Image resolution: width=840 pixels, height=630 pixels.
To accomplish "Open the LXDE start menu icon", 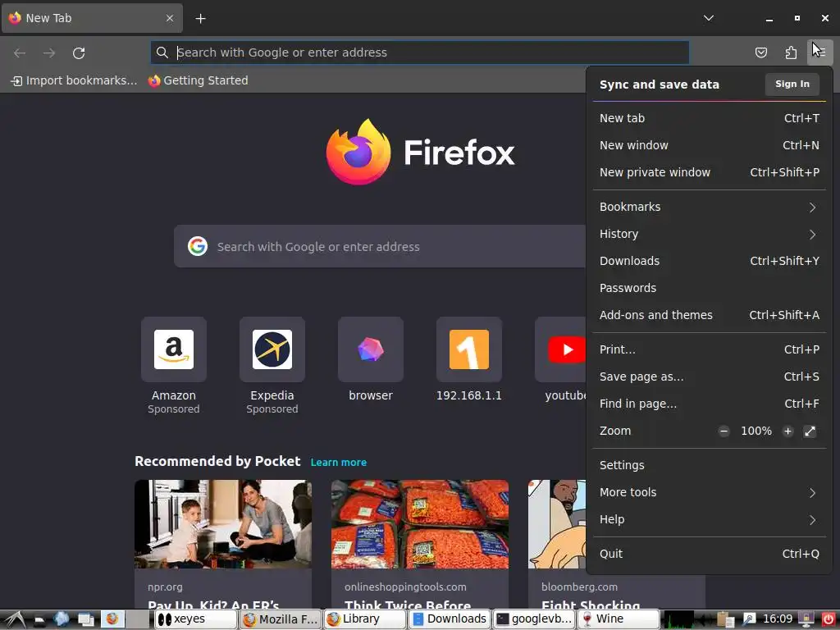I will (13, 619).
